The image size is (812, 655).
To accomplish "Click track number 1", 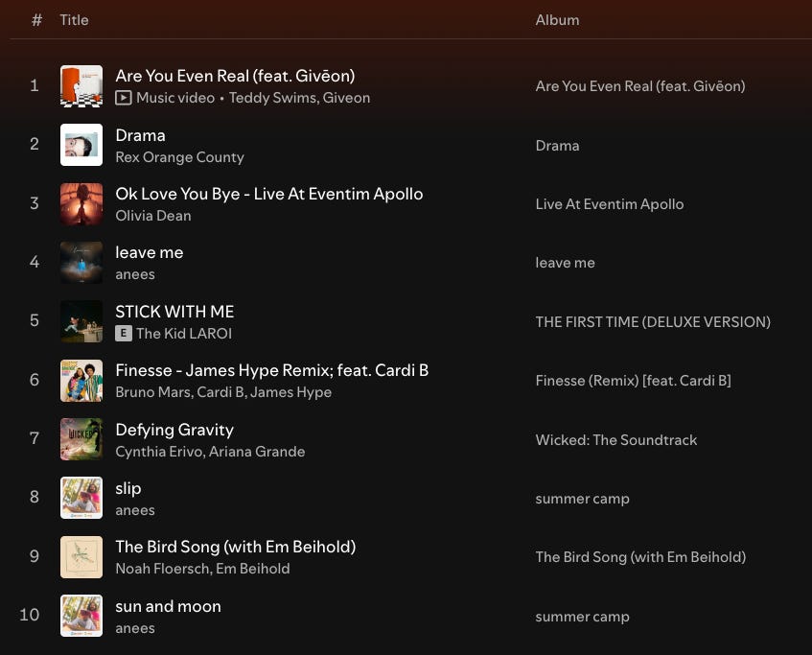I will coord(35,85).
